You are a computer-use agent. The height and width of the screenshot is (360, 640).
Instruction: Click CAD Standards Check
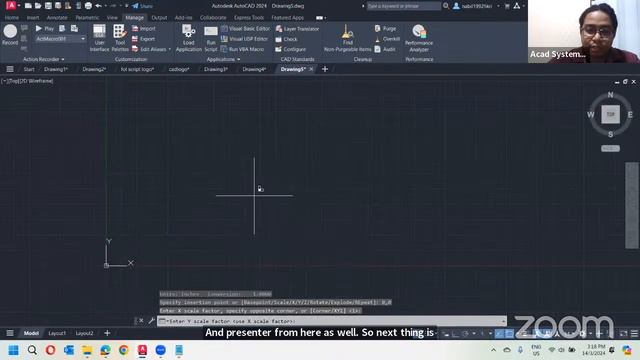click(287, 39)
